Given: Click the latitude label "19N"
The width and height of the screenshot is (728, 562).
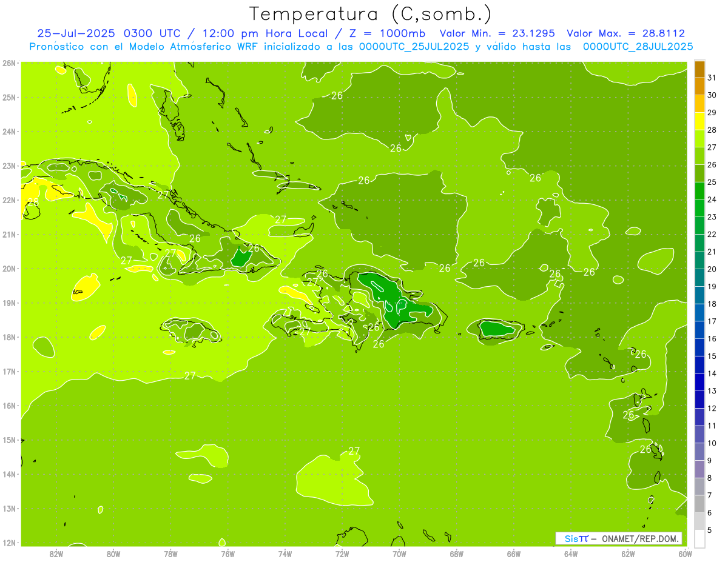Looking at the screenshot, I should (x=9, y=303).
